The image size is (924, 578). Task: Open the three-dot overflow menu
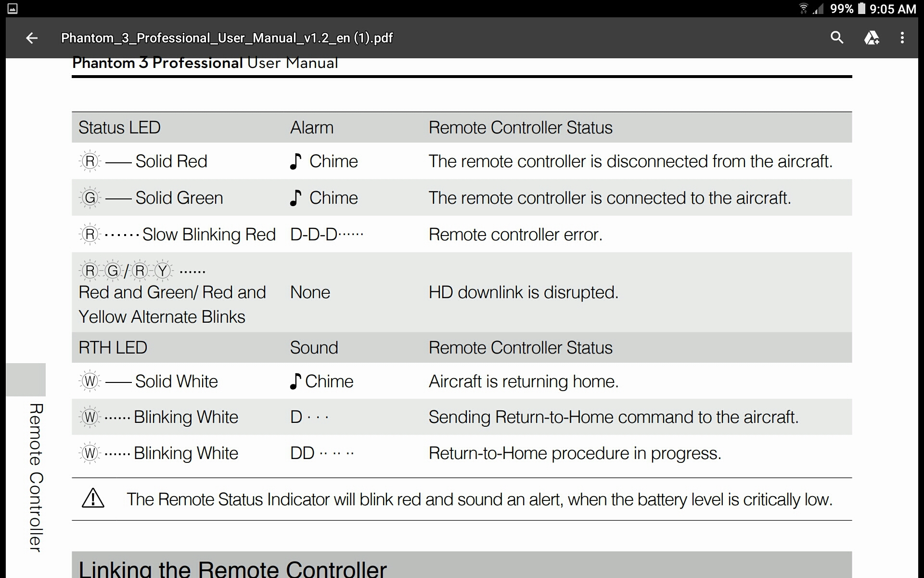[902, 38]
